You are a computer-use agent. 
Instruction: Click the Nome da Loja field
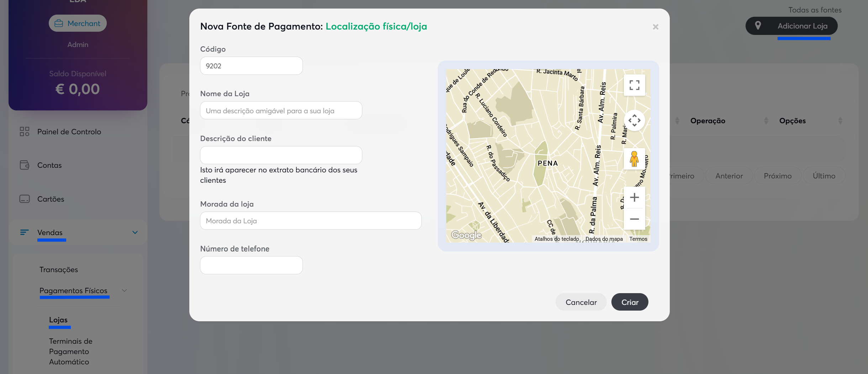[281, 111]
